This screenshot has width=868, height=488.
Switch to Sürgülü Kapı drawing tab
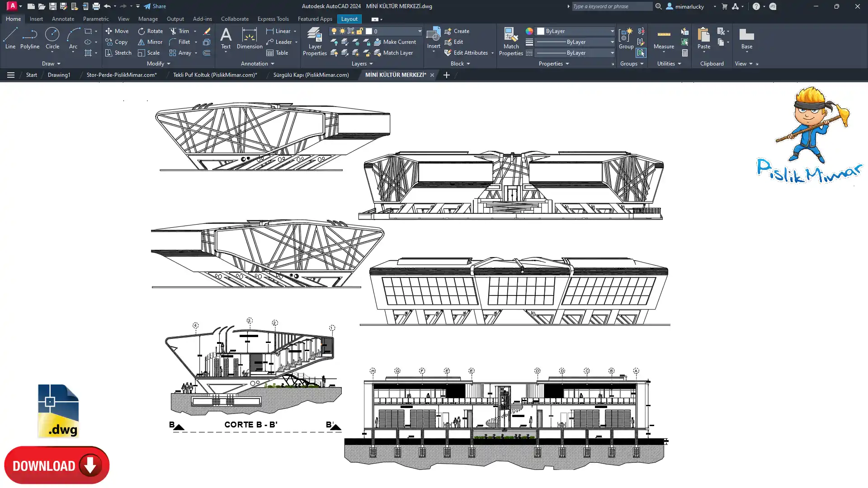pyautogui.click(x=311, y=75)
